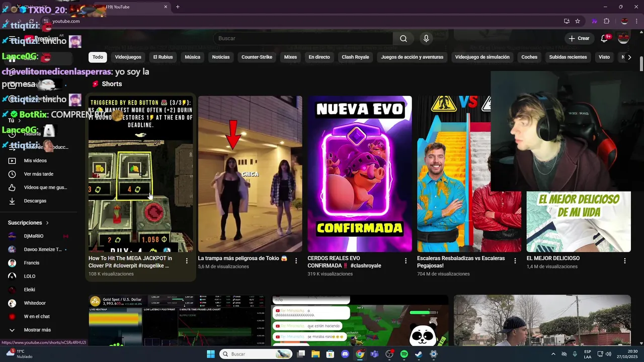The image size is (644, 362).
Task: Open the Chrome extensions puzzle icon
Action: point(606,21)
